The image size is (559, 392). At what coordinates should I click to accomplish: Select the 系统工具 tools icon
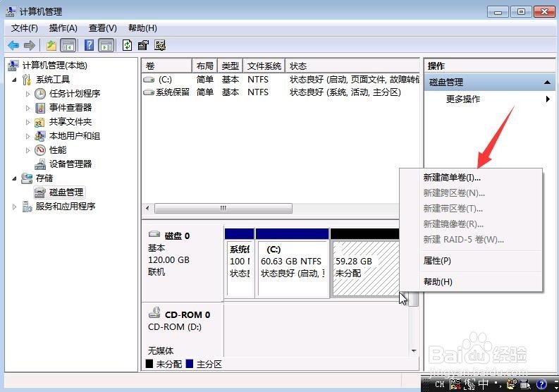[27, 80]
